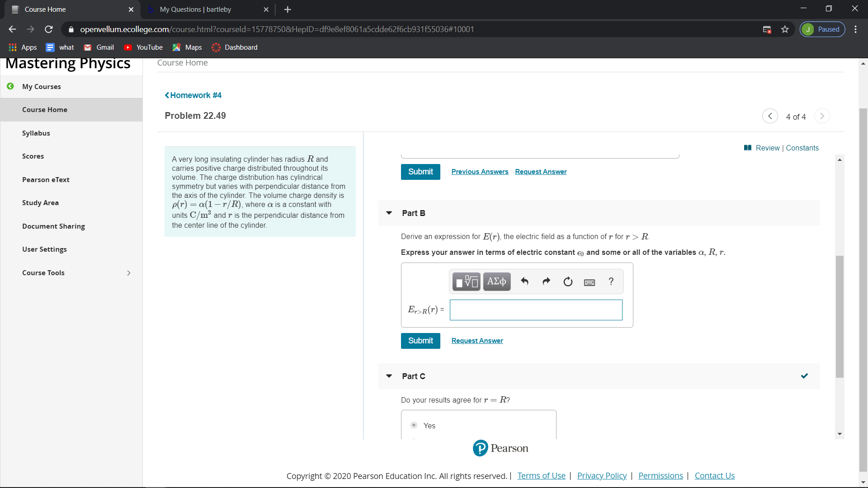
Task: Open Syllabus in sidebar
Action: click(36, 133)
